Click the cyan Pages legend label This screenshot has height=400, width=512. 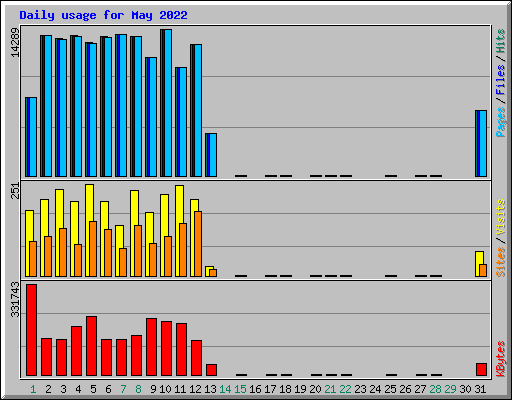pyautogui.click(x=501, y=122)
